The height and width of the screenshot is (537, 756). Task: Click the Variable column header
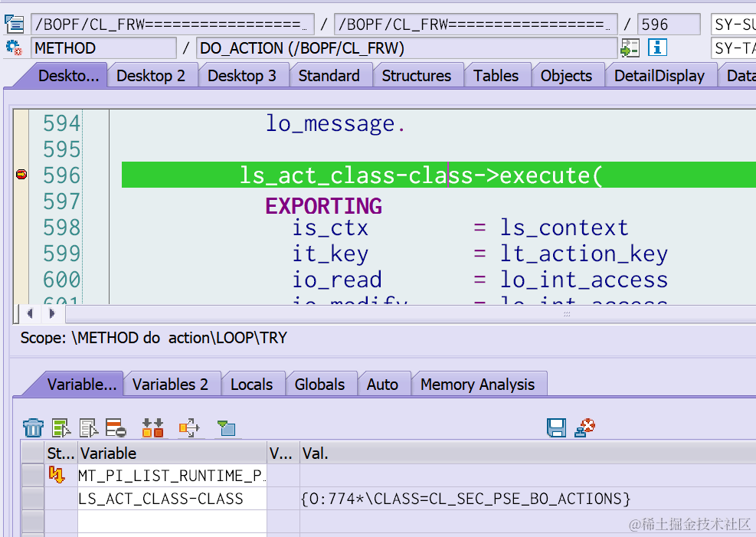[x=172, y=454]
